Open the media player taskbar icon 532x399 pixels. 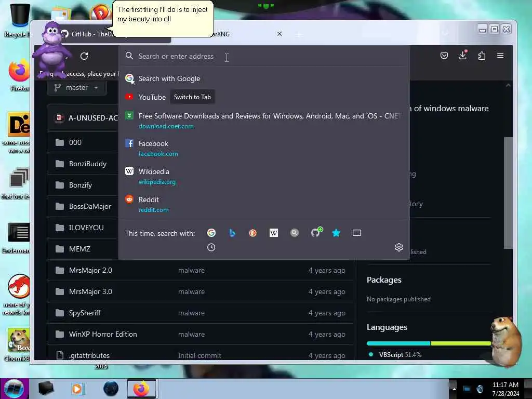(77, 389)
